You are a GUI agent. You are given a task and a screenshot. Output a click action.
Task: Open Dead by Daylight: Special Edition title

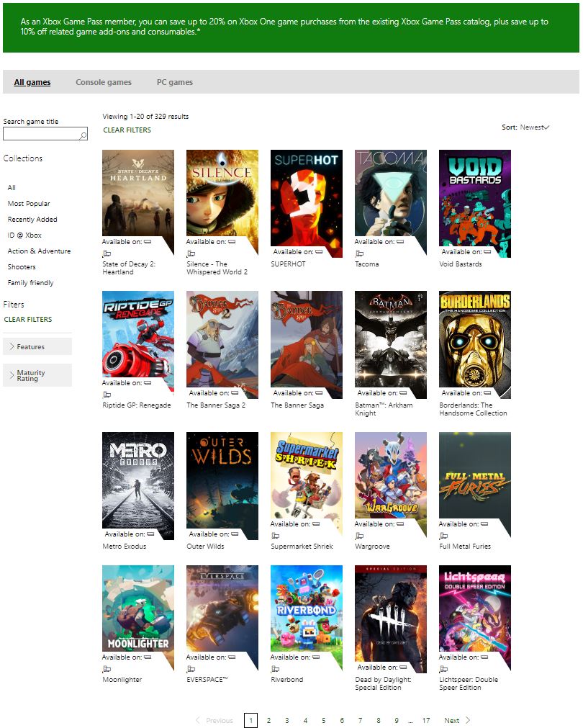point(383,683)
